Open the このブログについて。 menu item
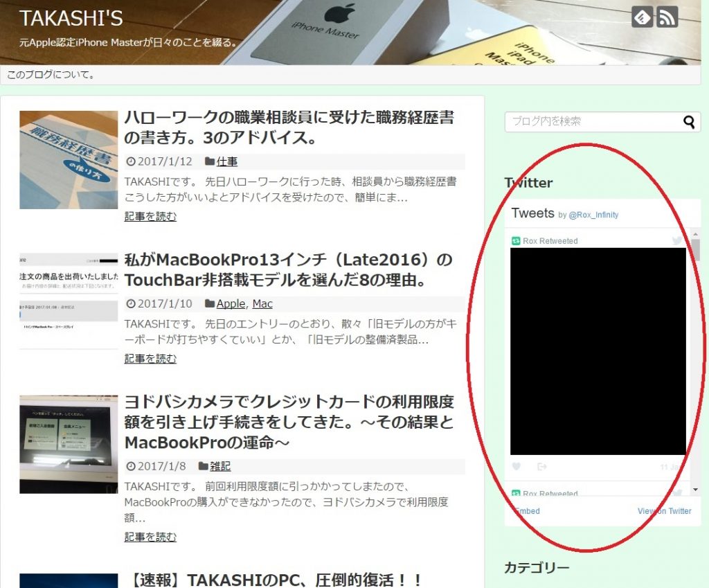709x588 pixels. [x=51, y=75]
